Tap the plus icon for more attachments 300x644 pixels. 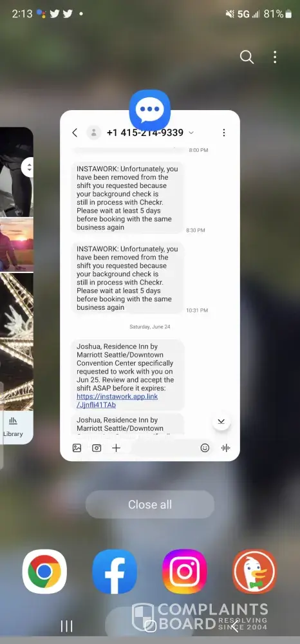pyautogui.click(x=116, y=448)
